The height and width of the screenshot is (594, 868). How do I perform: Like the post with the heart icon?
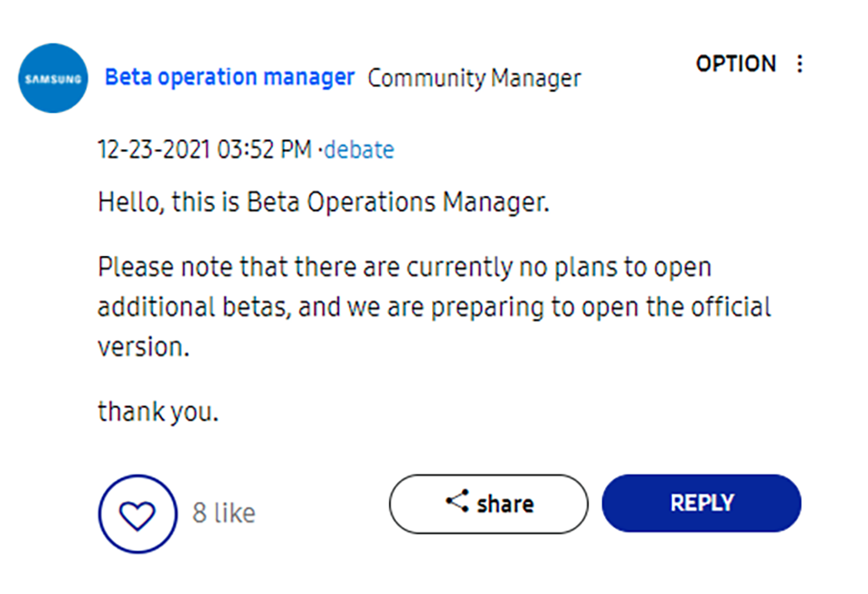[x=137, y=514]
